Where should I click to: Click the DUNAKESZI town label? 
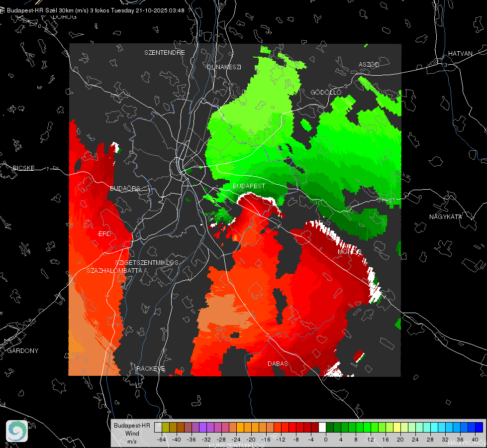coord(224,67)
